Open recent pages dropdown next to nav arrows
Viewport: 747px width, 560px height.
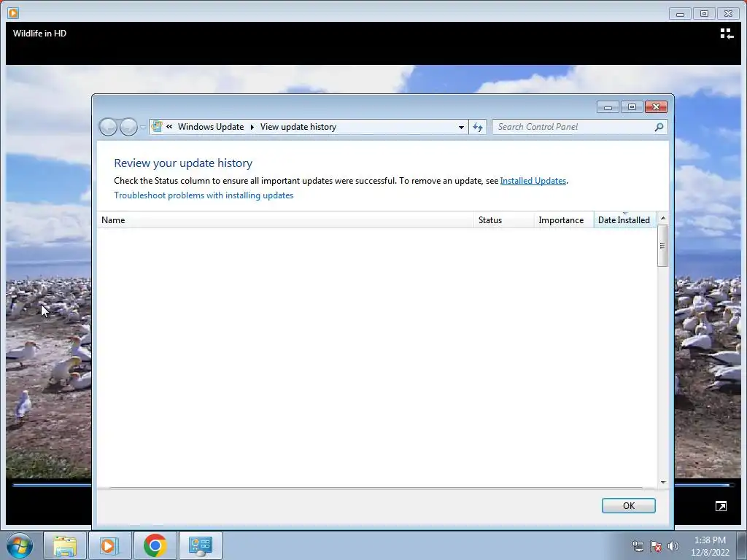(143, 127)
